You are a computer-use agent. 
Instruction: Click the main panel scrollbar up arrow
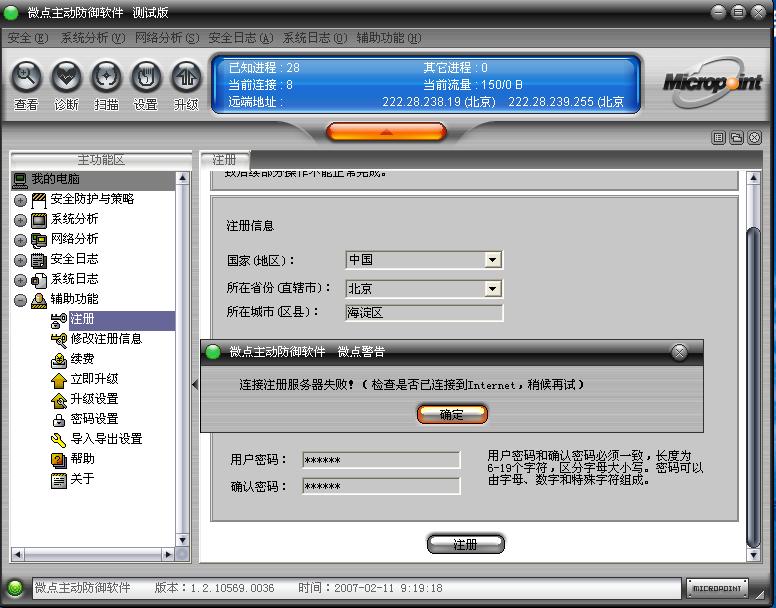[x=753, y=178]
